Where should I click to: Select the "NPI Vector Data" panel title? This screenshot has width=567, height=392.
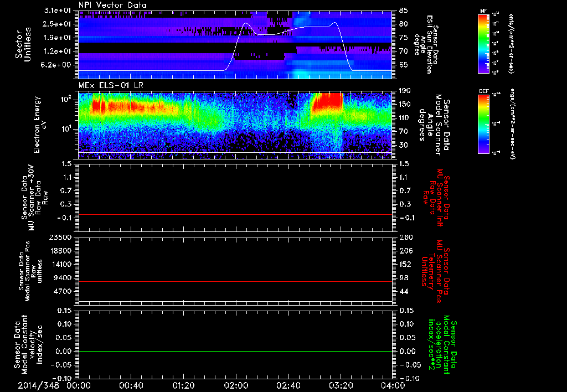[x=112, y=5]
